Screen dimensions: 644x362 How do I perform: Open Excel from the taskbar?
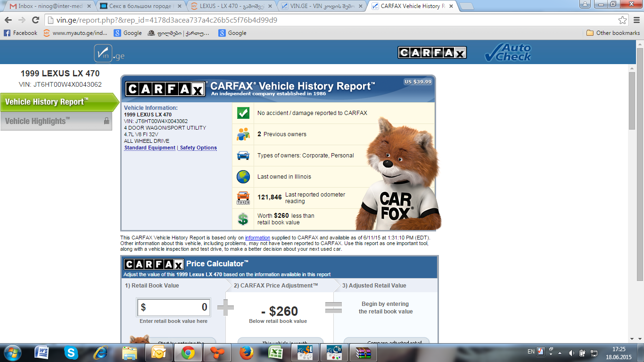[276, 353]
